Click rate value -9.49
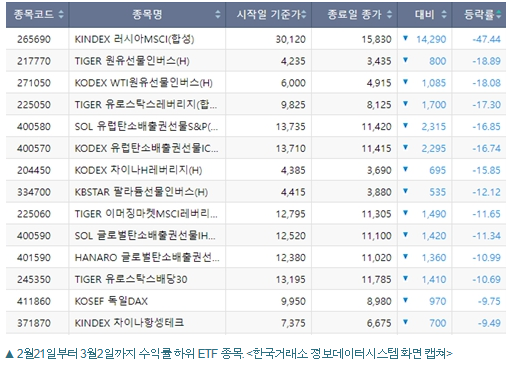 489,323
